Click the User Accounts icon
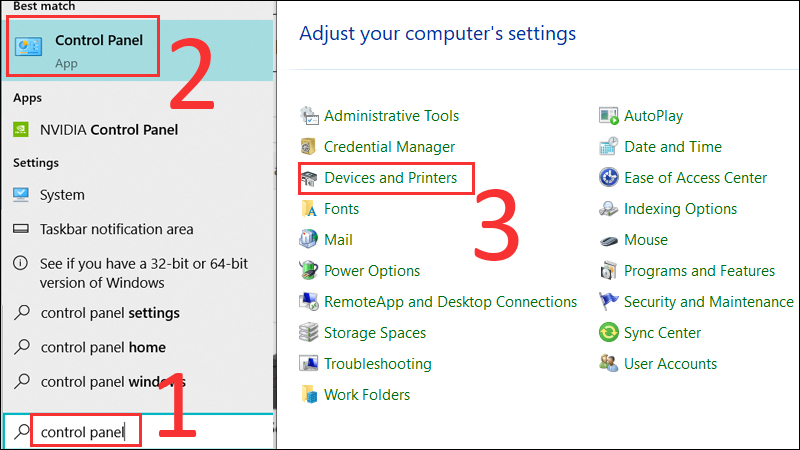 (x=609, y=364)
